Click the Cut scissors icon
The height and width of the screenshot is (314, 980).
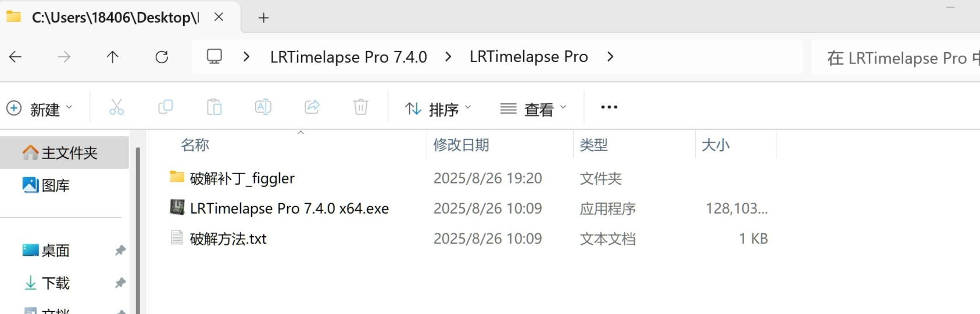coord(116,107)
